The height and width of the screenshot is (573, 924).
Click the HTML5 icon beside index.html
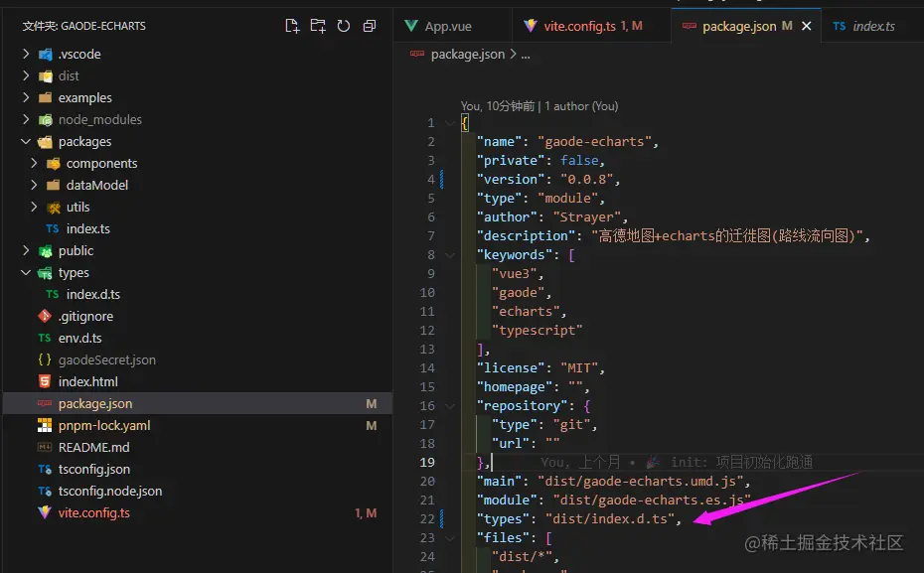45,381
